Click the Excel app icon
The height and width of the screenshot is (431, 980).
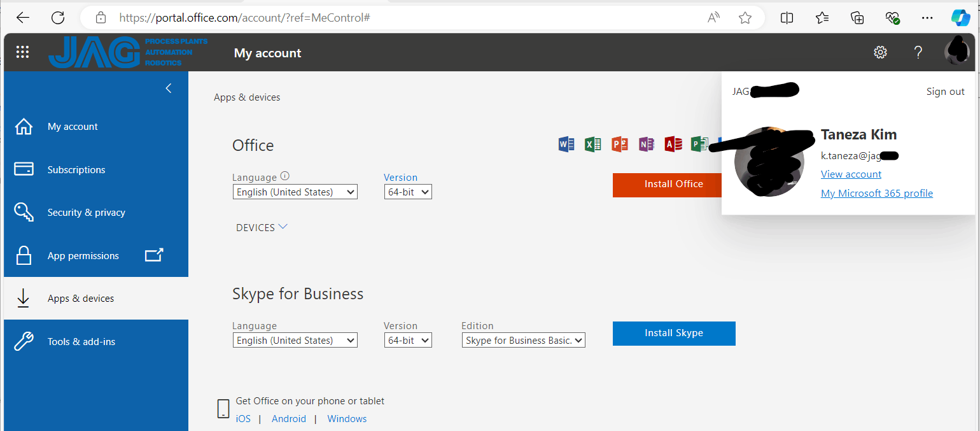pyautogui.click(x=592, y=145)
